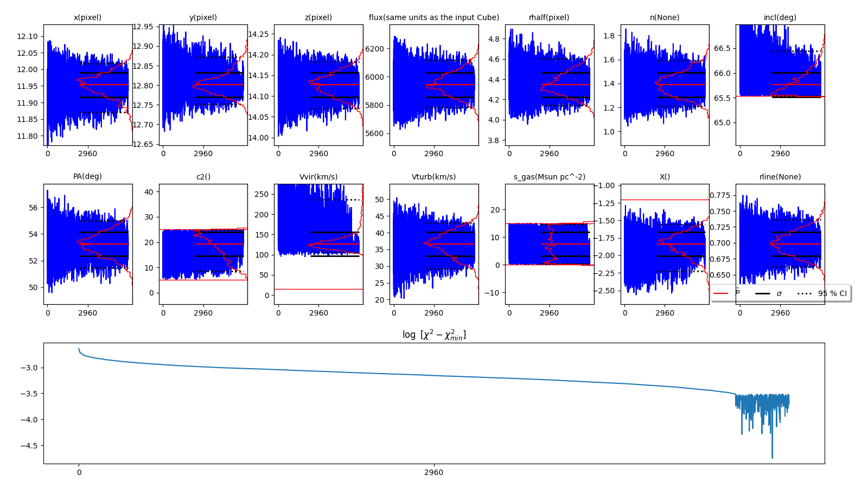Click the 95 % CI legend label
Viewport: 868px width, 488px height.
(x=832, y=293)
